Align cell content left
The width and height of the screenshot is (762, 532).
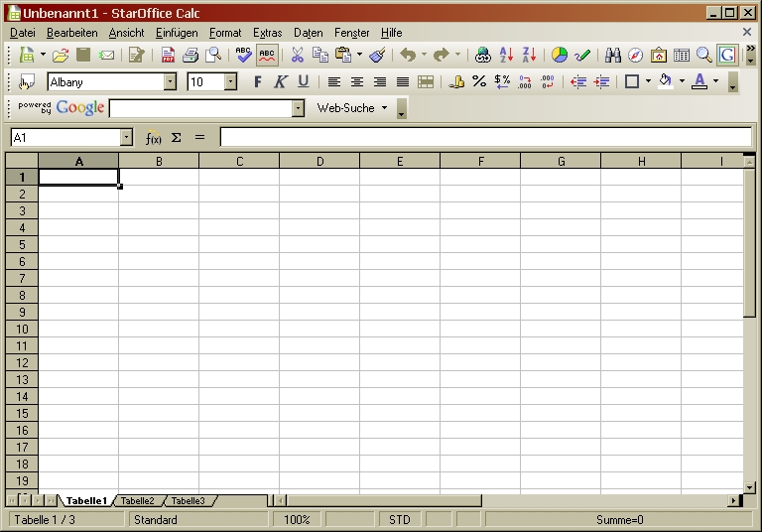pos(333,81)
